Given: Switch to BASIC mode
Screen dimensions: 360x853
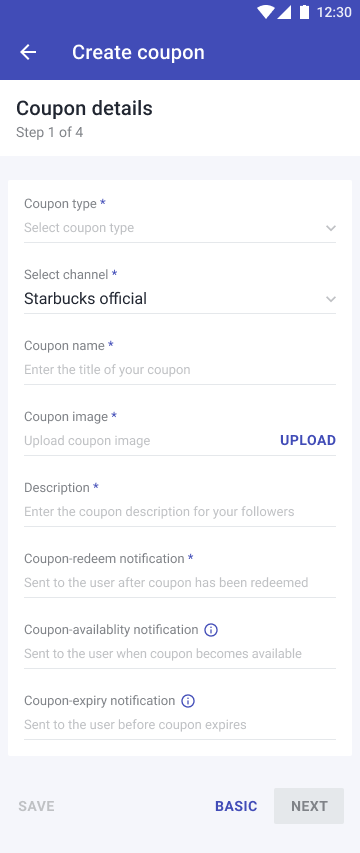Looking at the screenshot, I should (236, 806).
